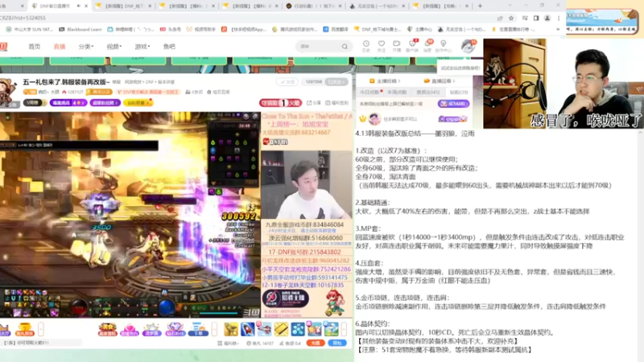Open browser side panel icon
This screenshot has width=644, height=362.
pos(536,18)
